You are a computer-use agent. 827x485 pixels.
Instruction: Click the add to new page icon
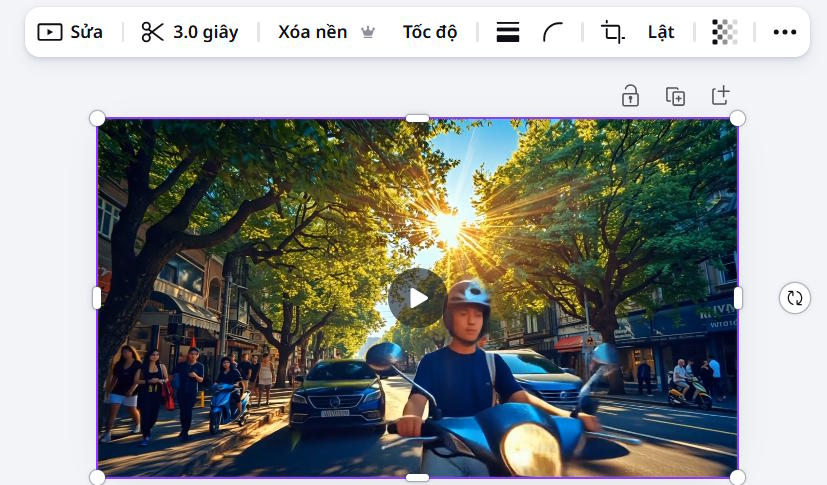coord(720,95)
